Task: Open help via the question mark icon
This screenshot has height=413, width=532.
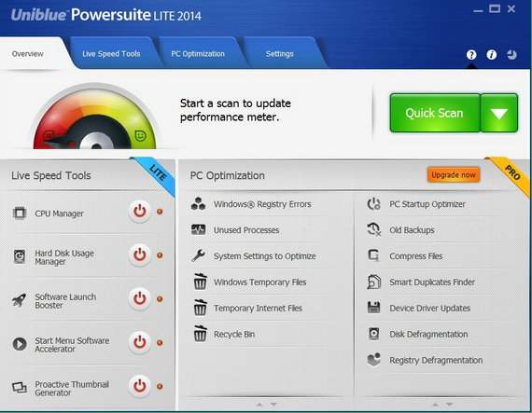Action: (471, 55)
